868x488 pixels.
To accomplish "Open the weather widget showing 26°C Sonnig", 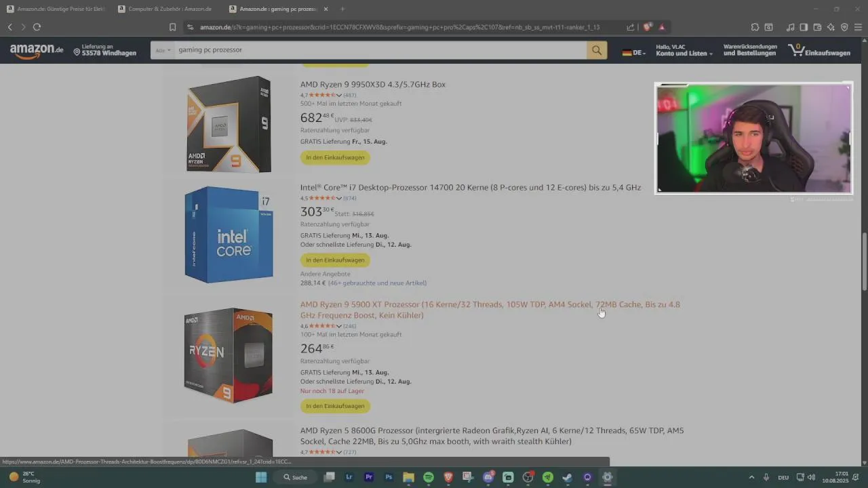I will click(x=24, y=477).
